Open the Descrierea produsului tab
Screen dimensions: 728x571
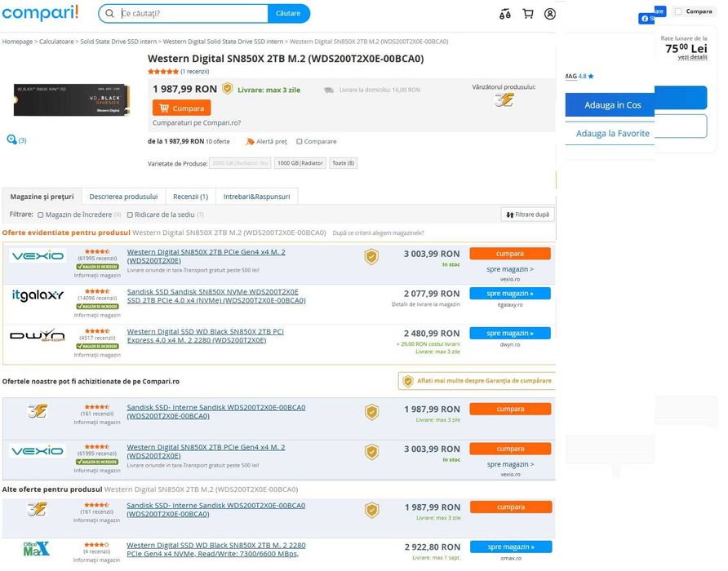click(123, 197)
